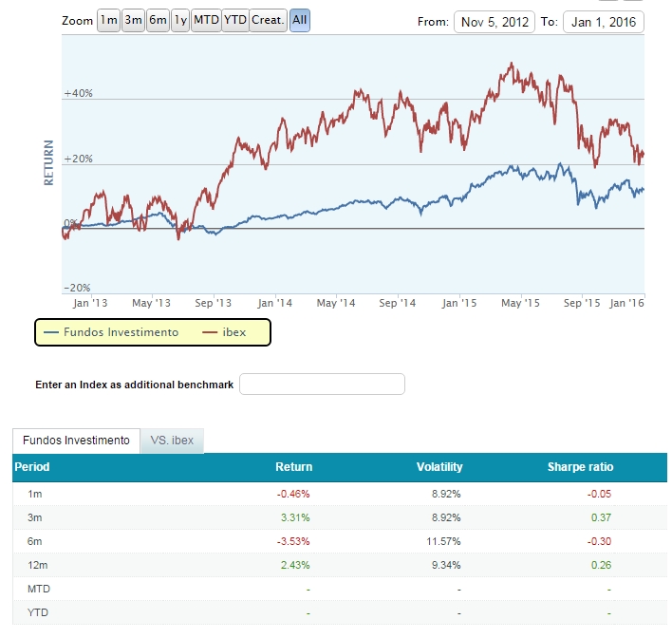Screen dimensions: 672x638
Task: Click the Period column header
Action: 32,467
